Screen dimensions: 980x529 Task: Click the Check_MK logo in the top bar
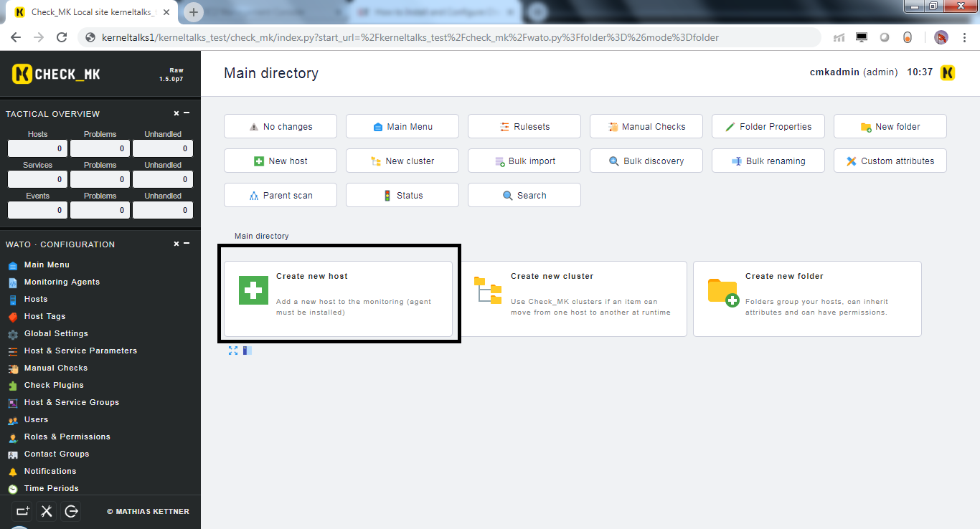click(55, 73)
